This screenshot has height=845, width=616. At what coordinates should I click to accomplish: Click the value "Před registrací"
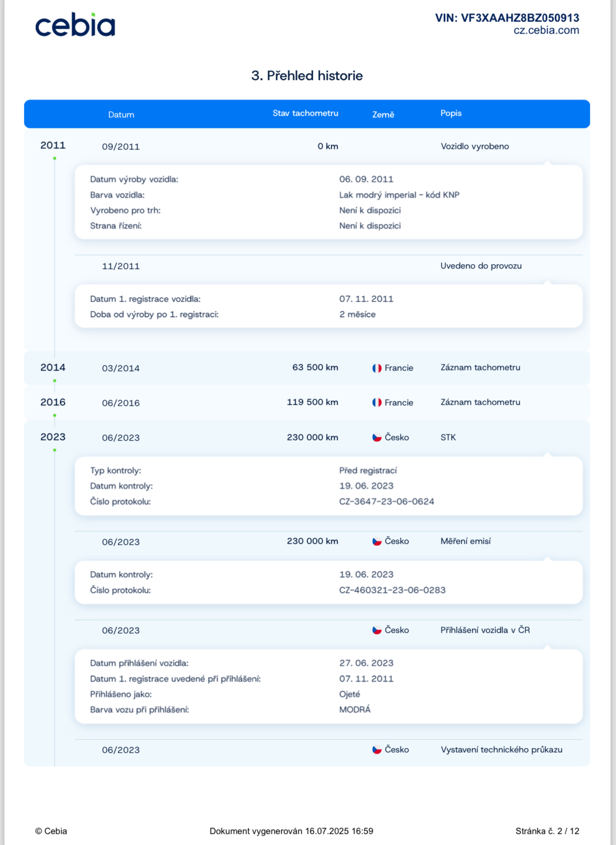pyautogui.click(x=368, y=471)
